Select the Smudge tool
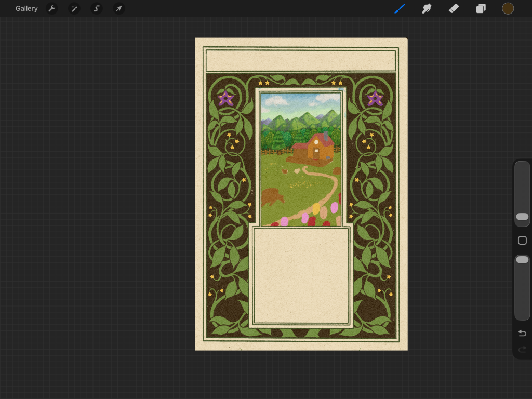Viewport: 532px width, 399px height. click(427, 8)
